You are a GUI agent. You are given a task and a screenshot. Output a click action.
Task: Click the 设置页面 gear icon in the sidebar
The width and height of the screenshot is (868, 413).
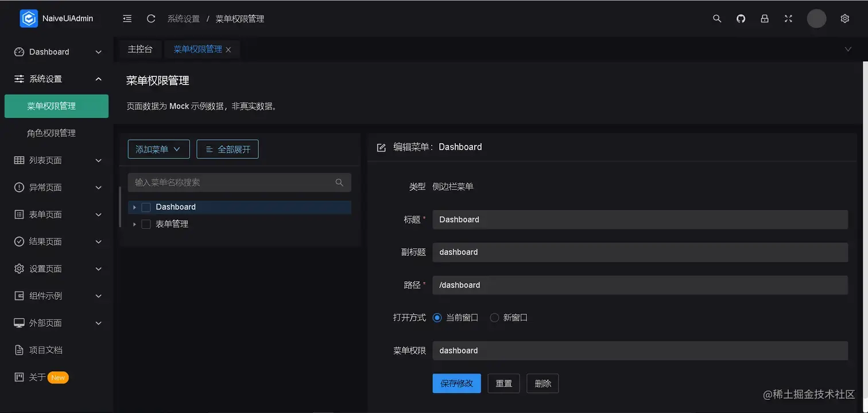coord(19,268)
